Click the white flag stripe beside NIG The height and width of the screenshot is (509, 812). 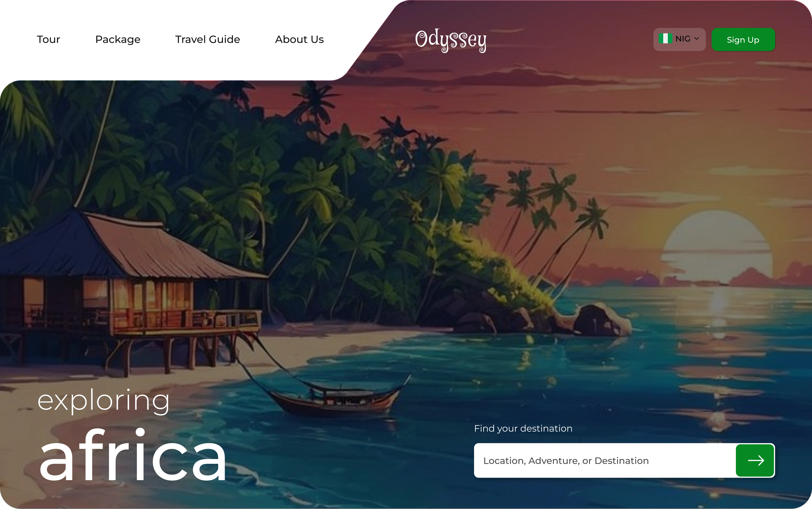[665, 39]
